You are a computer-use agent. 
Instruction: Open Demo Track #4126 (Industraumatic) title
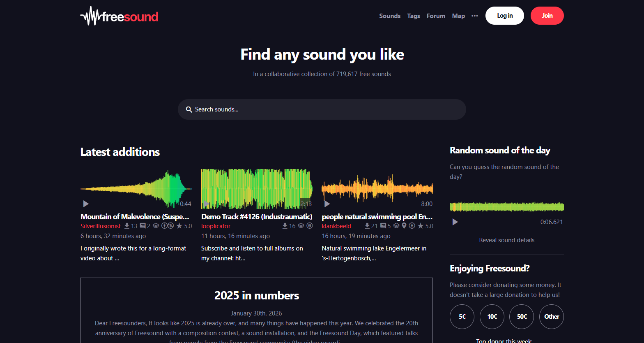click(257, 217)
